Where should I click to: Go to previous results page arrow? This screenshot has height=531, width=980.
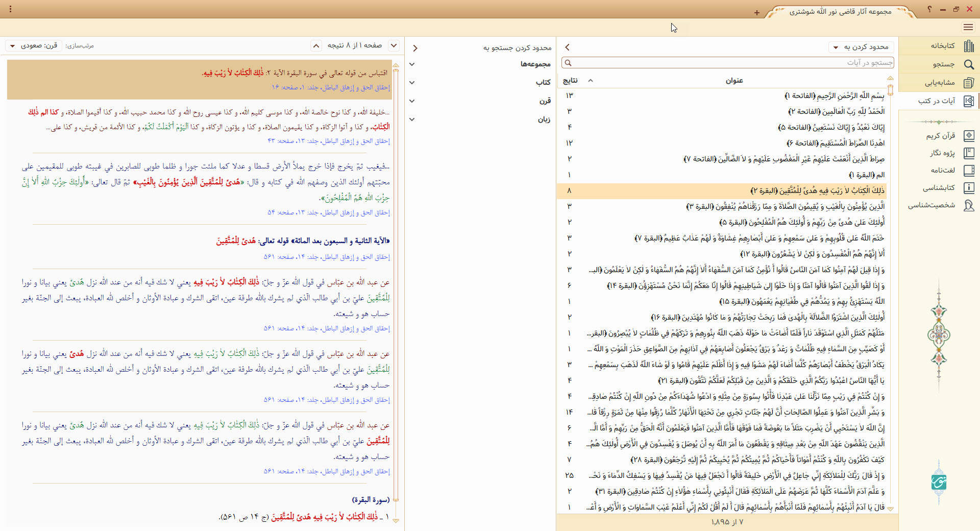(x=316, y=46)
